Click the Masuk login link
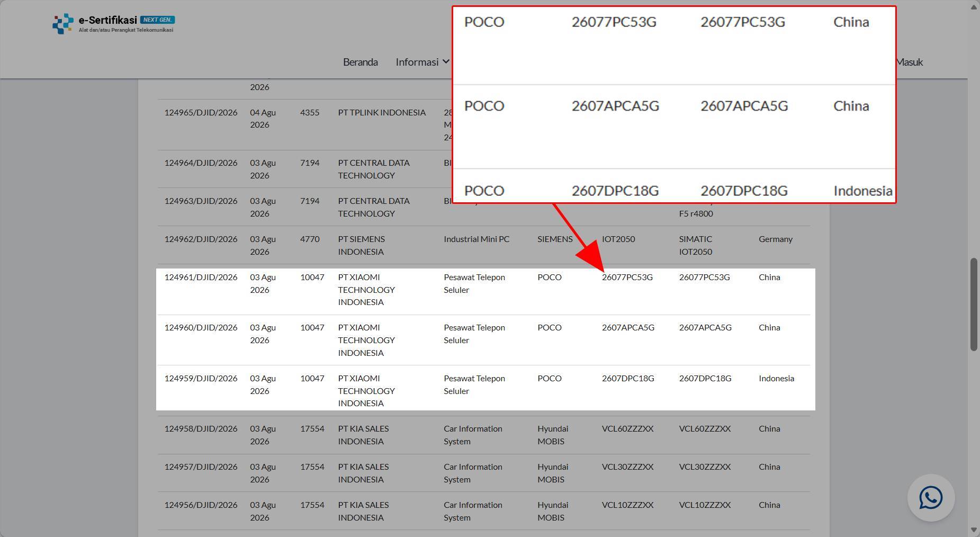 910,62
